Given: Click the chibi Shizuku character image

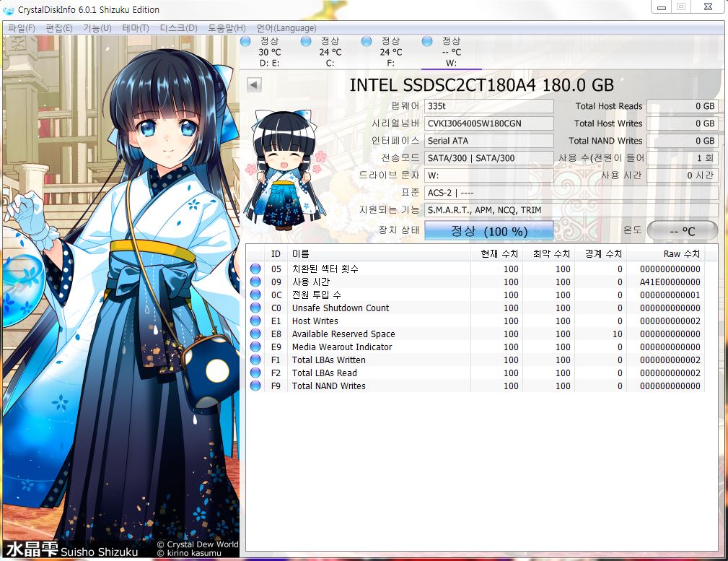Looking at the screenshot, I should click(x=284, y=170).
